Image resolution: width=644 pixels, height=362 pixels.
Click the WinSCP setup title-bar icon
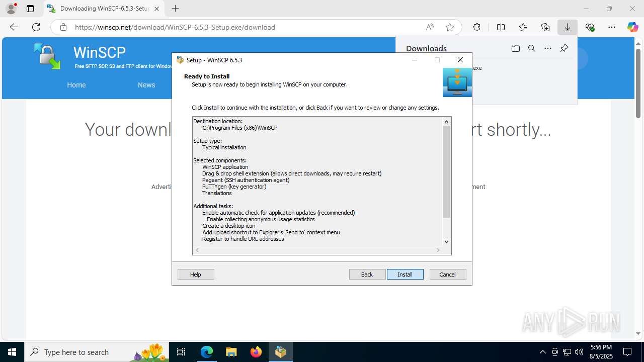pos(180,60)
